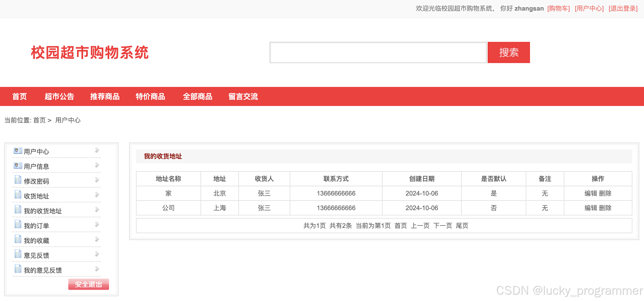
Task: Click the document icon beside 我的意见反馈
Action: (18, 269)
